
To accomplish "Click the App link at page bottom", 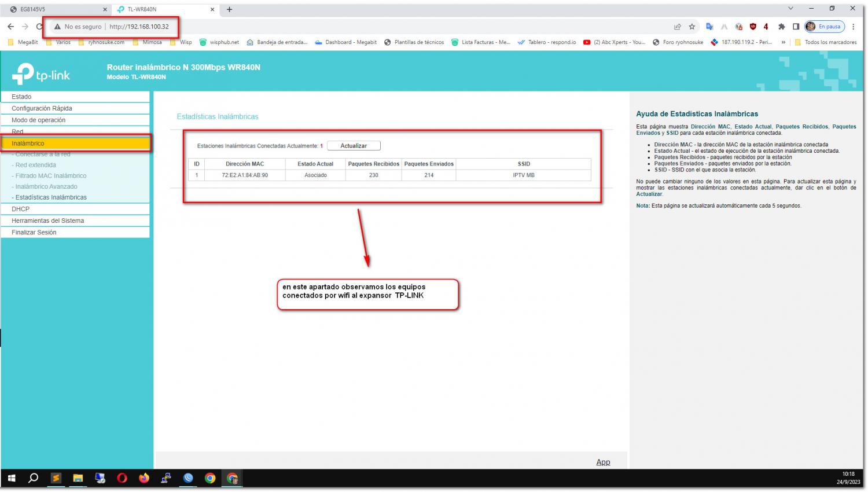I will pos(603,462).
